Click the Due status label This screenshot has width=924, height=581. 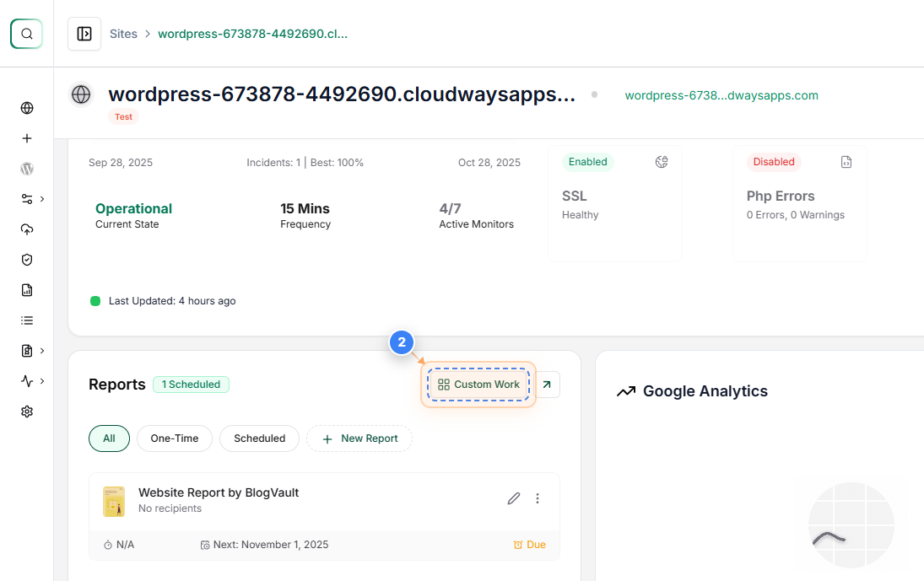530,545
